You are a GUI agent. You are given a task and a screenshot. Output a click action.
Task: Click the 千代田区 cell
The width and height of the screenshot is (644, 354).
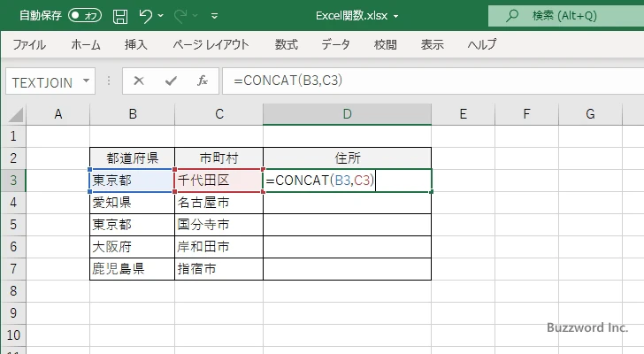coord(218,181)
